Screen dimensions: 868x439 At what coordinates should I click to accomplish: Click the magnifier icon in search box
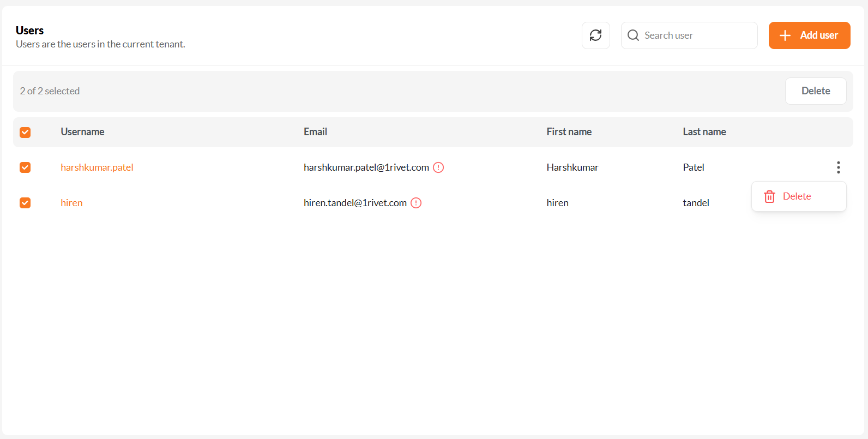pyautogui.click(x=633, y=35)
